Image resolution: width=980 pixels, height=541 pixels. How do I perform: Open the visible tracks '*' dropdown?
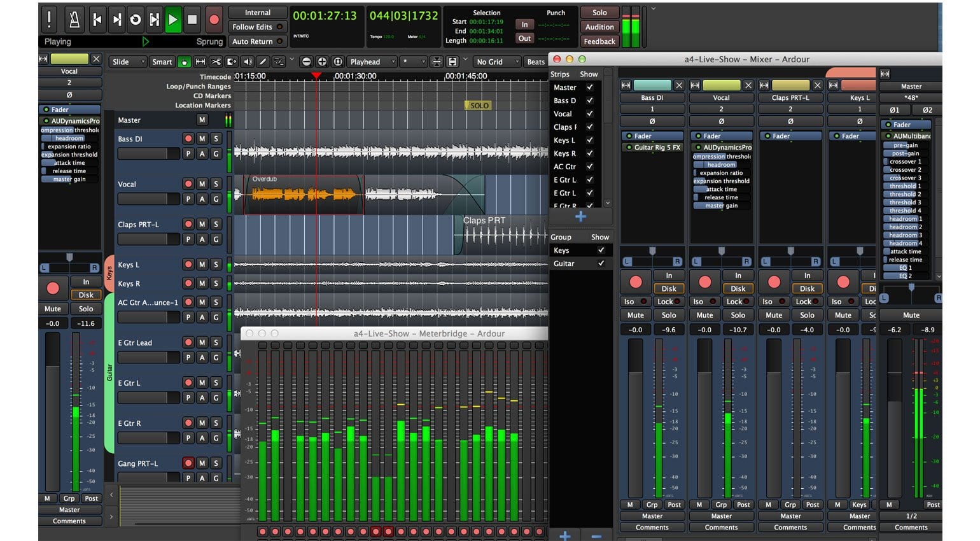click(413, 62)
